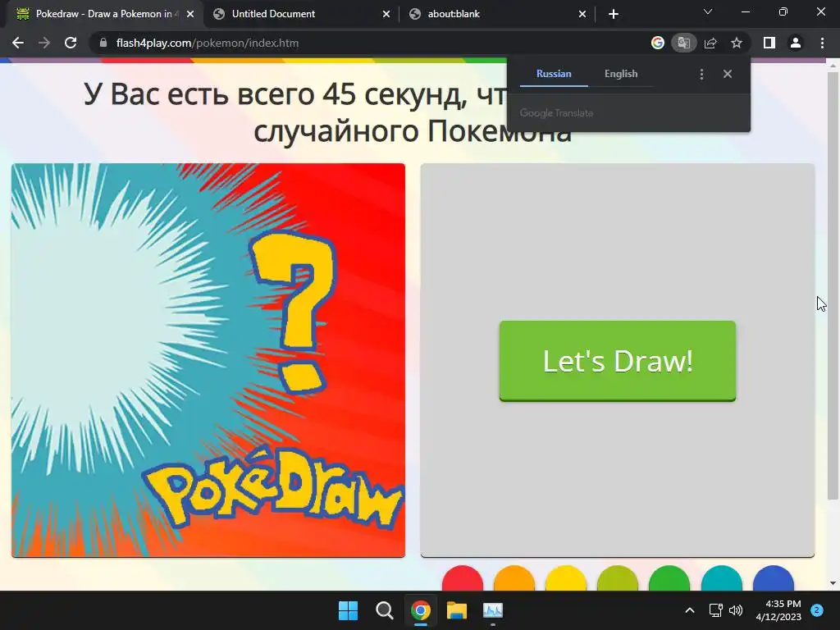This screenshot has width=840, height=630.
Task: Open network status tray icon
Action: click(x=715, y=610)
